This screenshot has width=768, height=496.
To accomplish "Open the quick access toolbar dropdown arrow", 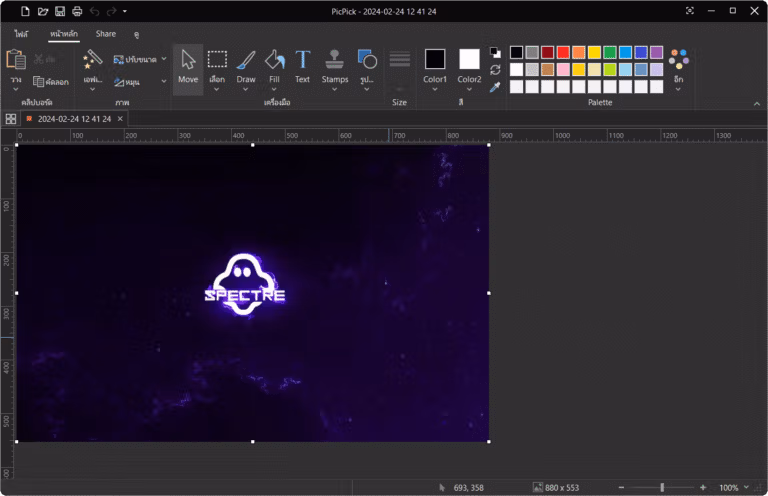I will pos(125,11).
